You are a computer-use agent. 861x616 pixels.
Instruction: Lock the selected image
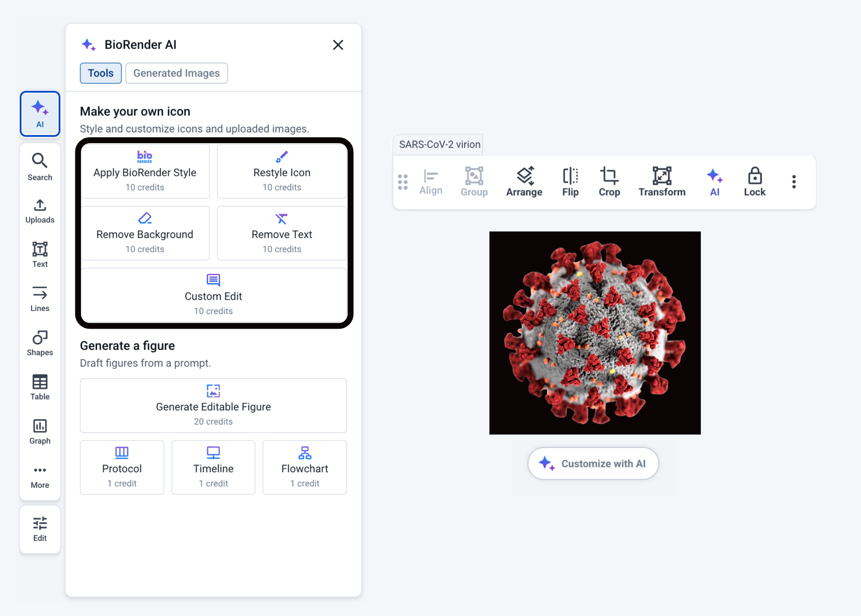tap(755, 182)
